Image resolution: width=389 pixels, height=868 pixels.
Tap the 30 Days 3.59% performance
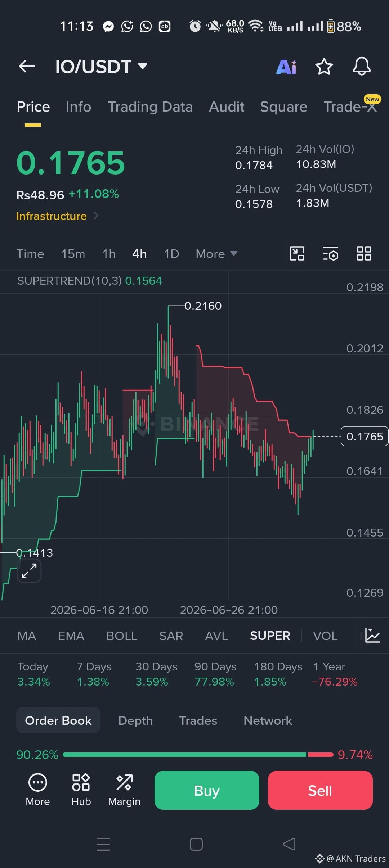(156, 674)
